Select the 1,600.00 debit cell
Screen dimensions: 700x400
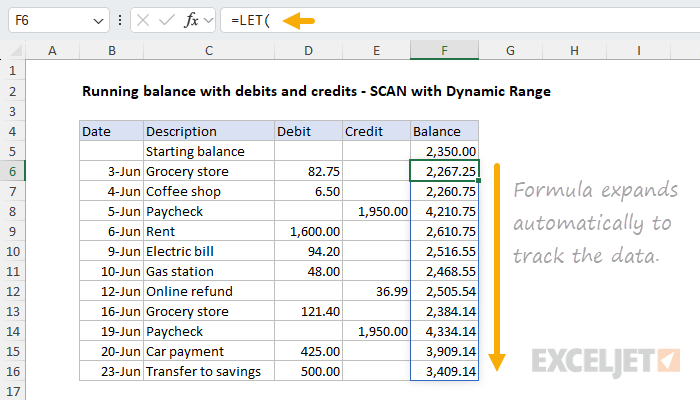[308, 231]
